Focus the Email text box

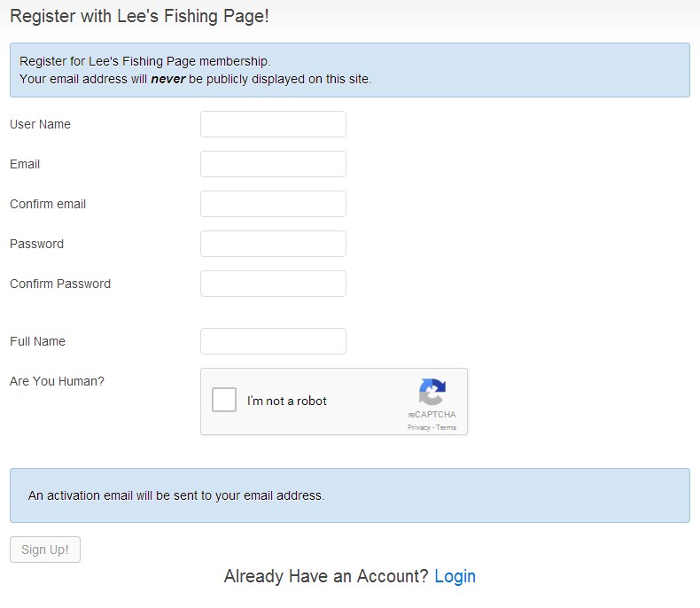[x=273, y=164]
